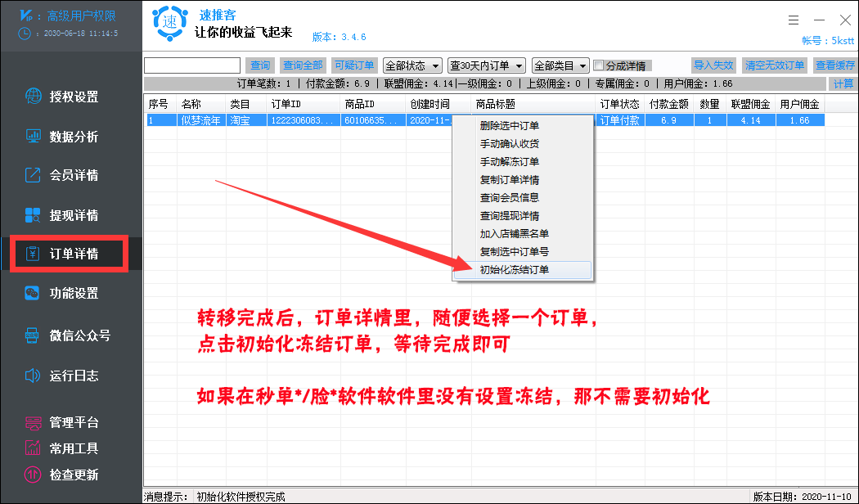Click the 帐号：5kstt account label
Image resolution: width=859 pixels, height=504 pixels.
828,41
